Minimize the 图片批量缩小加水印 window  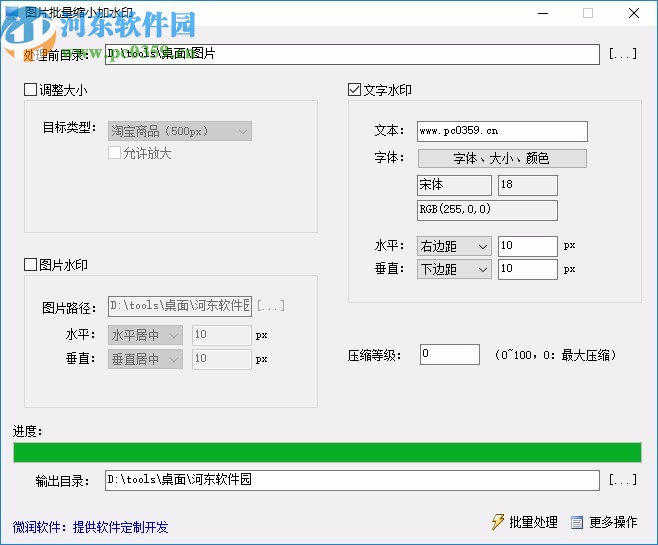coord(543,13)
